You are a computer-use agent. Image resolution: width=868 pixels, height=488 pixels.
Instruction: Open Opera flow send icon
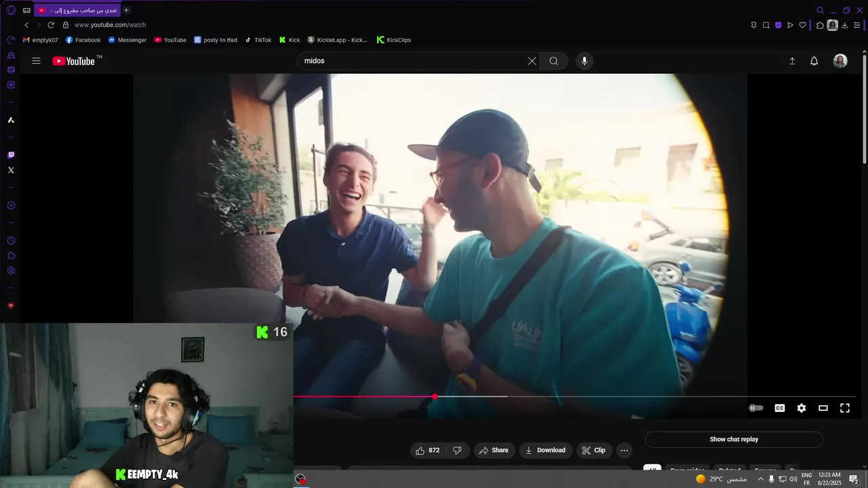pyautogui.click(x=790, y=25)
